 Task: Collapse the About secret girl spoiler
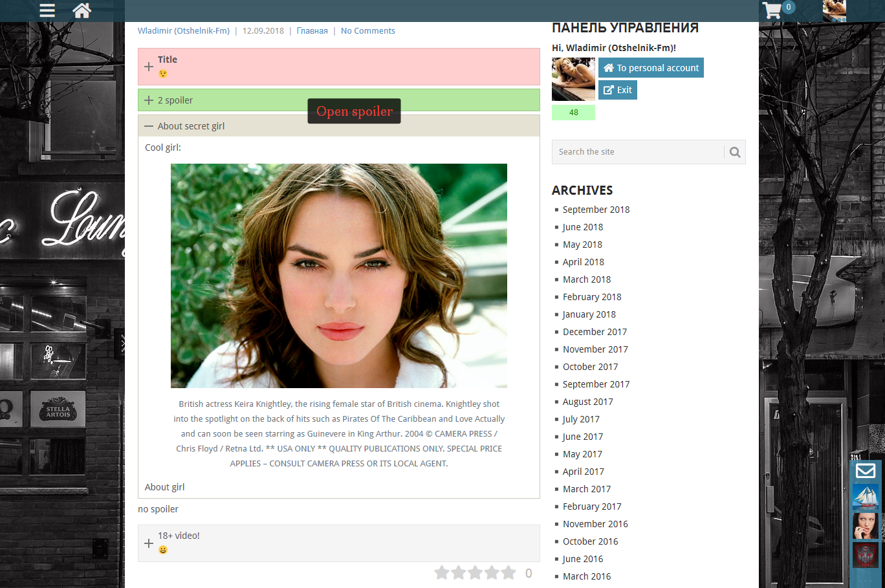click(x=339, y=126)
